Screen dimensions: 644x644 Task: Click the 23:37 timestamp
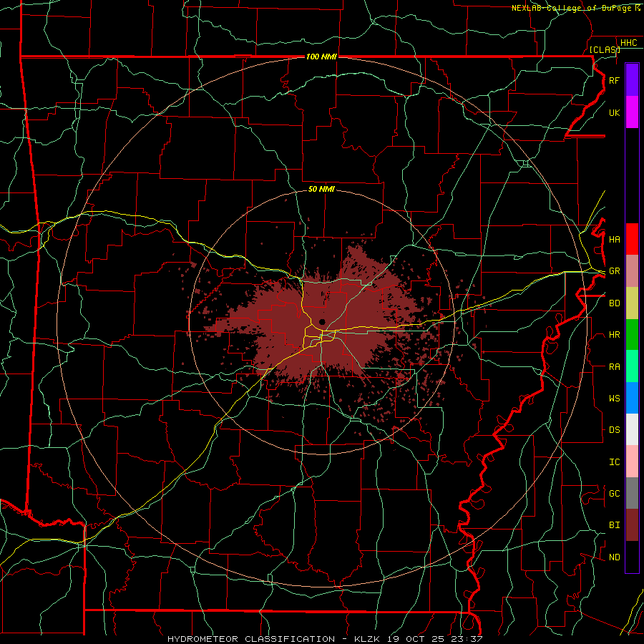click(x=469, y=639)
